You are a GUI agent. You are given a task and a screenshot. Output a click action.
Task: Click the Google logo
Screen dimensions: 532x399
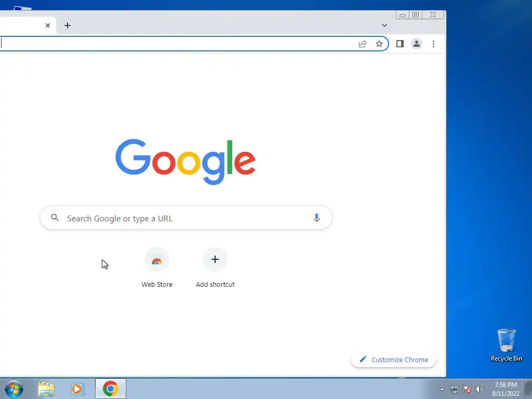(185, 162)
